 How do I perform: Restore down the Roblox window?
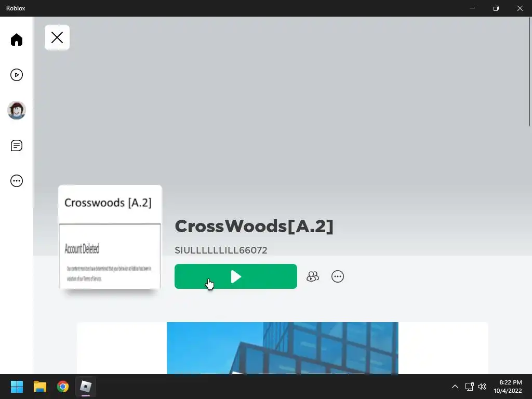point(496,8)
